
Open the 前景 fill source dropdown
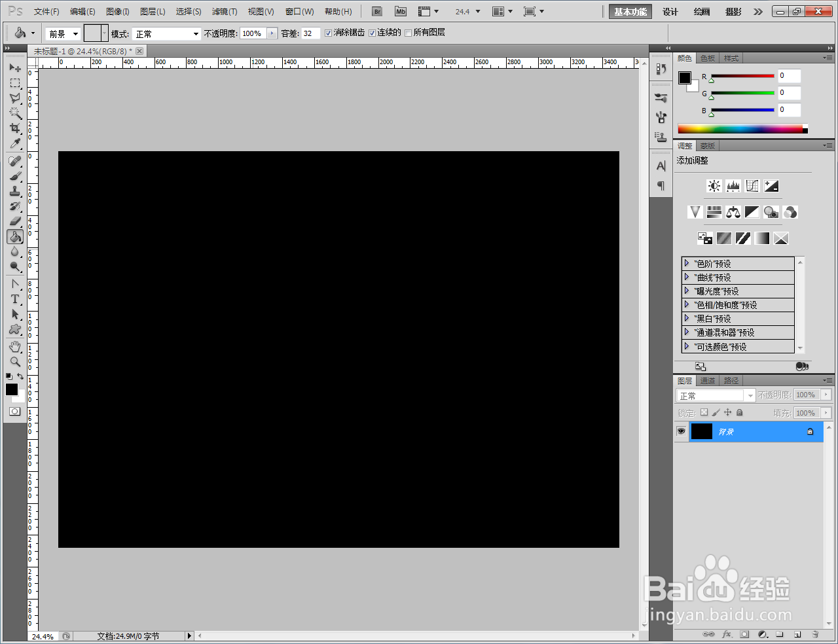(63, 33)
